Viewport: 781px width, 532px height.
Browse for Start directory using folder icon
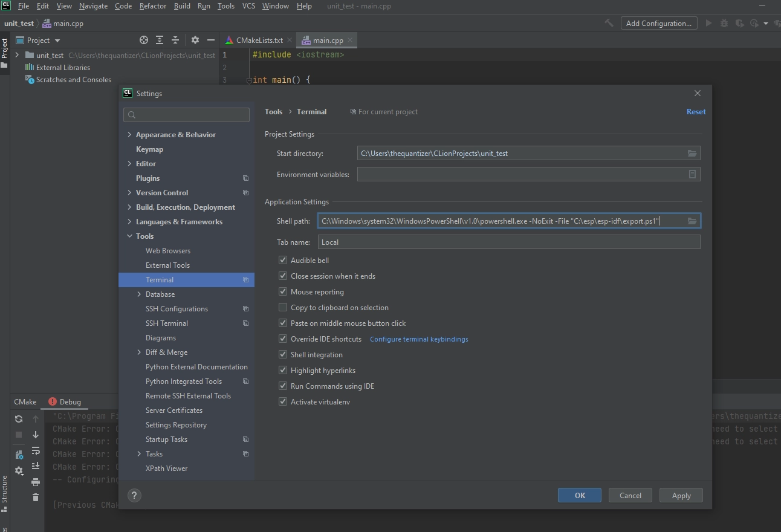coord(692,154)
